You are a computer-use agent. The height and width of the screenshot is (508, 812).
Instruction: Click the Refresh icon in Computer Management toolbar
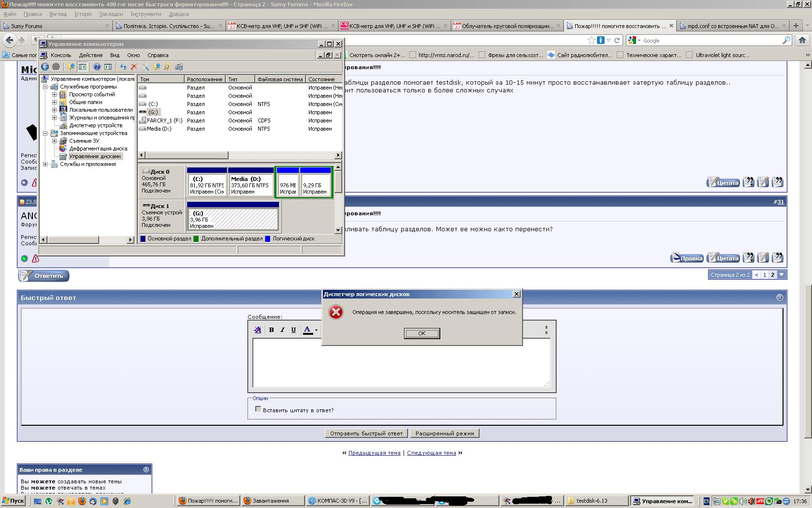point(123,67)
